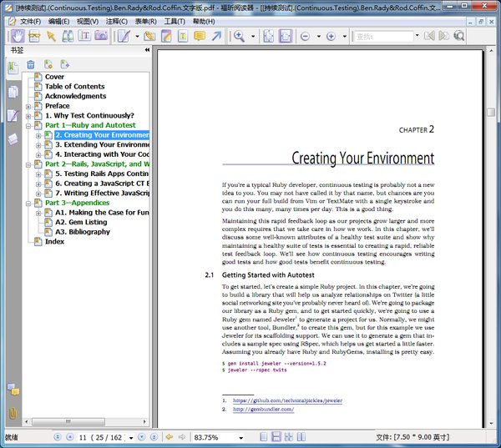Expand the 1. Why Test Continuously? node
Screen dimensions: 501x448
pyautogui.click(x=28, y=116)
